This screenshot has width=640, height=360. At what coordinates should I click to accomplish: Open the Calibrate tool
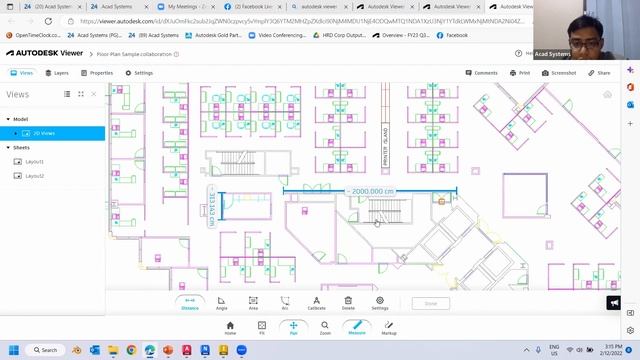coord(316,303)
